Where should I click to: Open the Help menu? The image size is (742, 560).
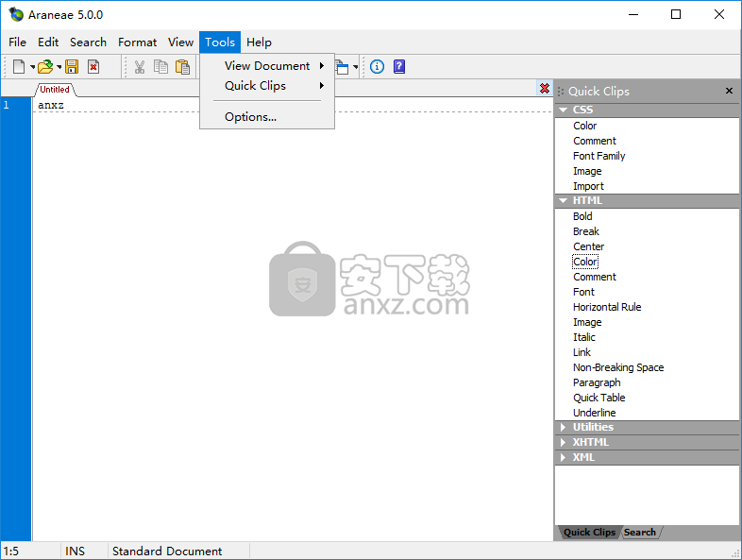[259, 42]
